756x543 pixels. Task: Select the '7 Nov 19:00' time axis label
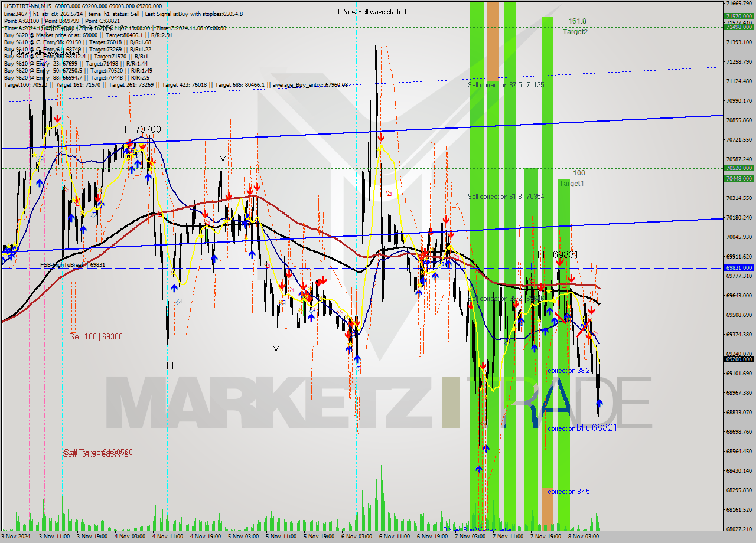(546, 537)
